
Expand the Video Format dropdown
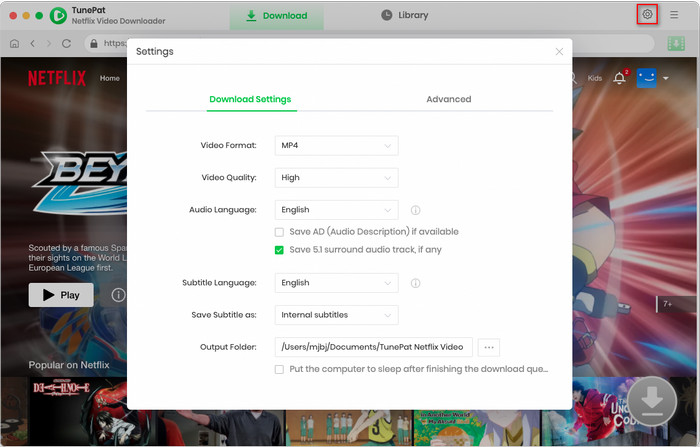coord(336,146)
